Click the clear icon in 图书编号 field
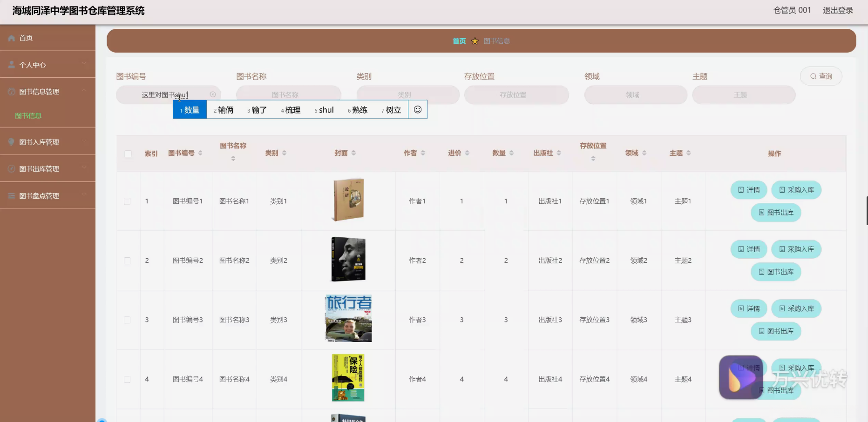 coord(213,94)
